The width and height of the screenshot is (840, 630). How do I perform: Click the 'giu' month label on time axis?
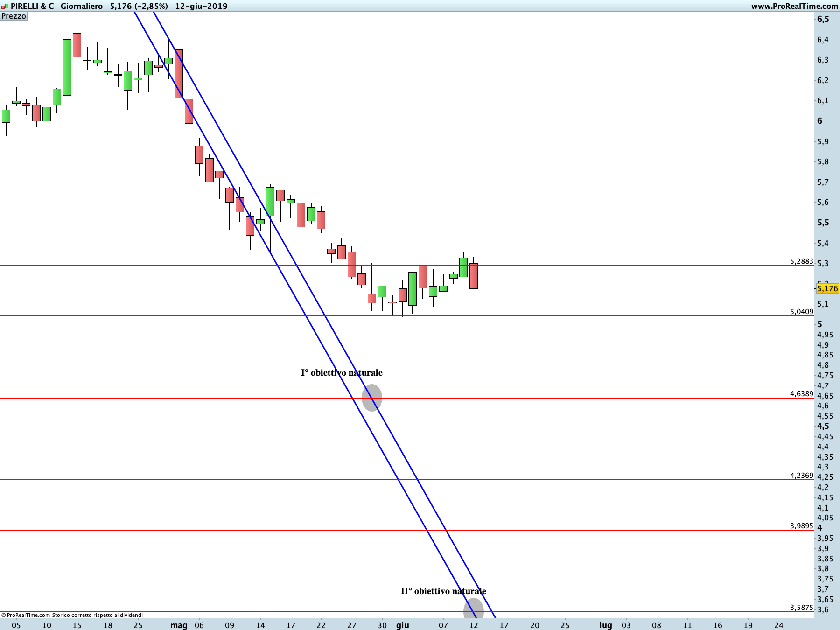(x=403, y=625)
